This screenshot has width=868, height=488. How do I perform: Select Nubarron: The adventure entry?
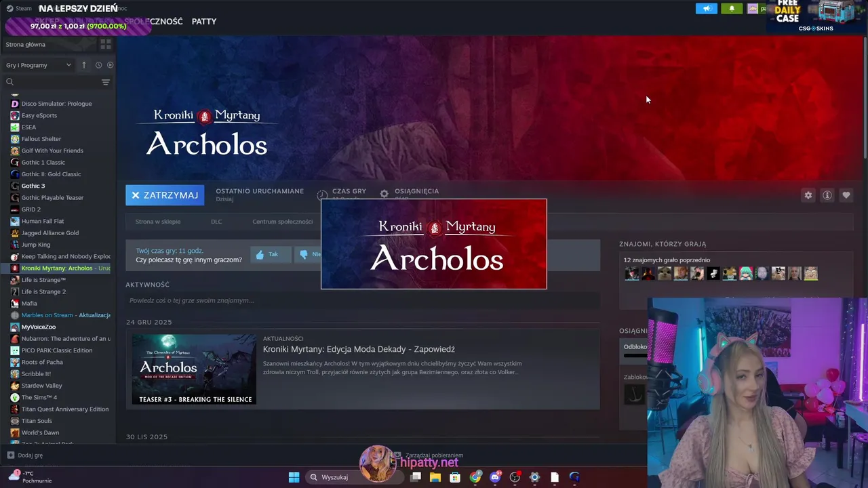tap(66, 338)
